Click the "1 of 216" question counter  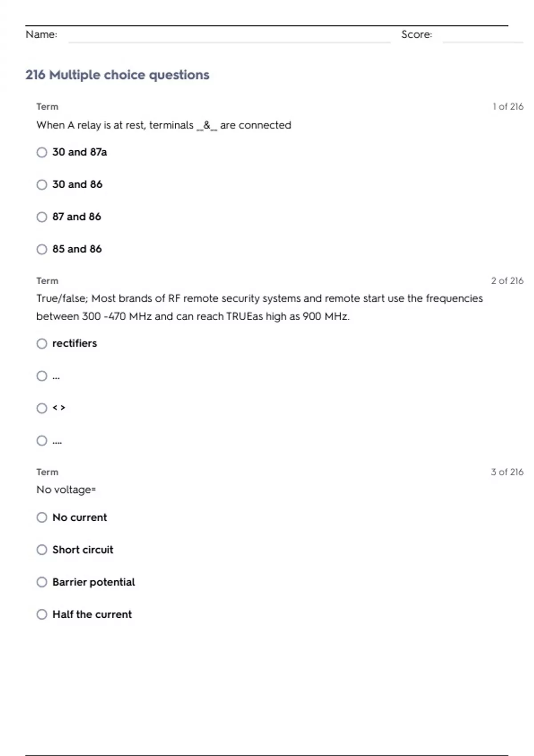[508, 107]
